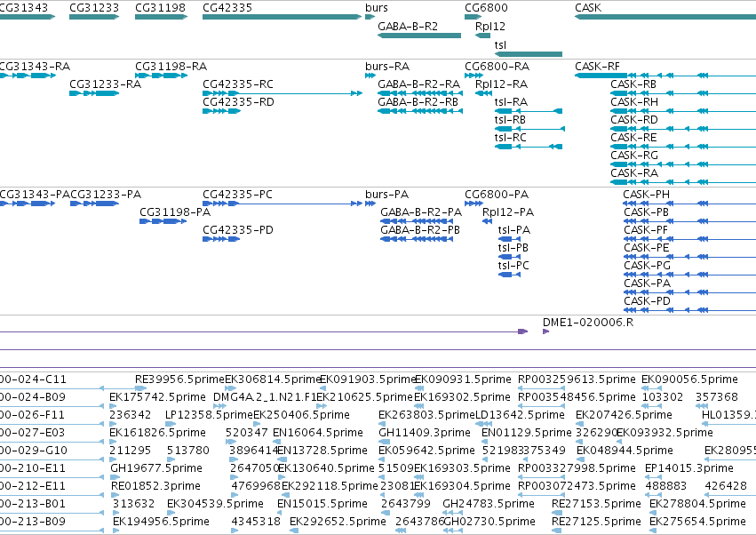Select protein tsl-PC
756x535 pixels.
click(509, 275)
